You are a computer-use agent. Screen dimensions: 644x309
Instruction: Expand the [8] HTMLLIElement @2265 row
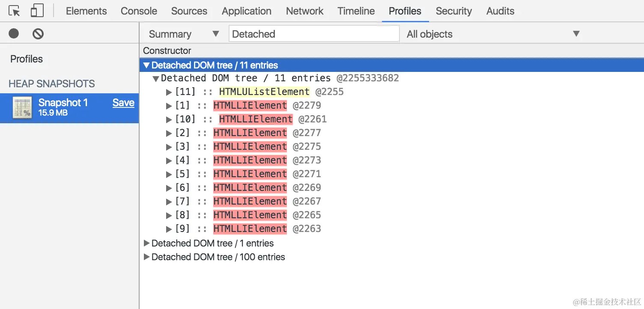pyautogui.click(x=169, y=215)
